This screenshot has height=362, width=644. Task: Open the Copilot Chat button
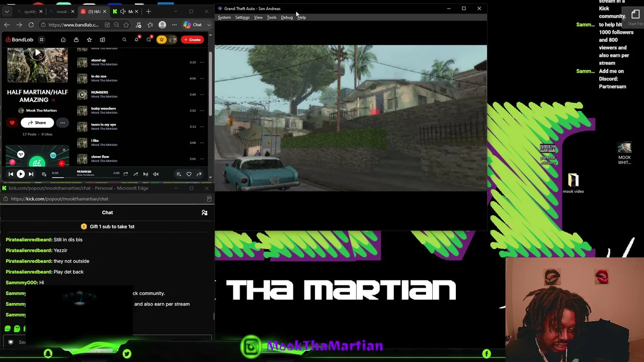[x=193, y=25]
